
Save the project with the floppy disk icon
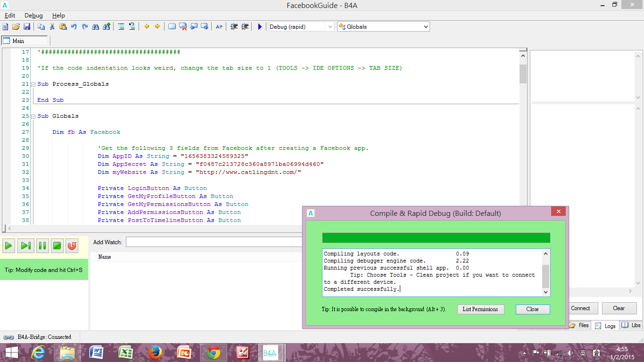(27, 27)
